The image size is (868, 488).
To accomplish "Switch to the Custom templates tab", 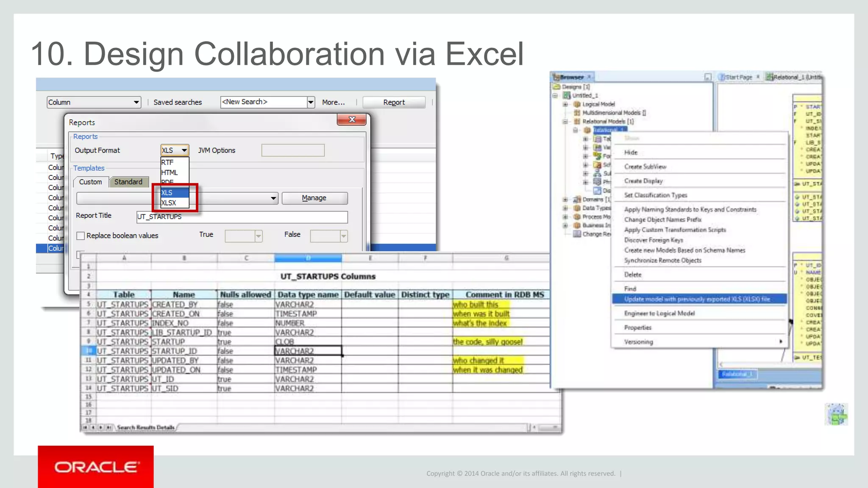I will point(91,182).
